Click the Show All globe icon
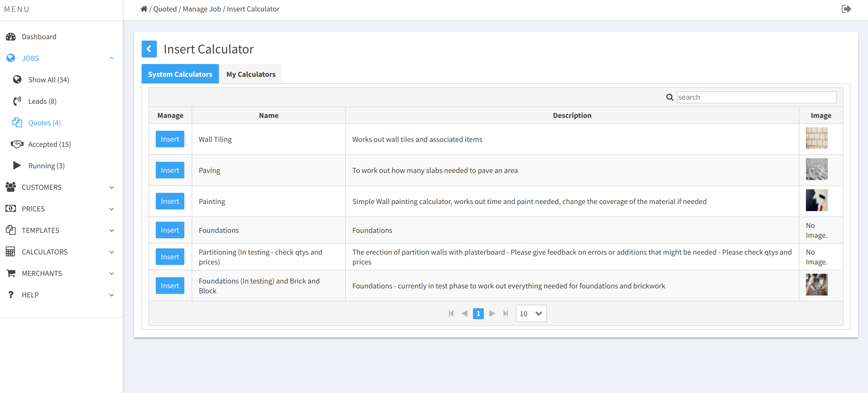The width and height of the screenshot is (868, 393). (x=17, y=80)
